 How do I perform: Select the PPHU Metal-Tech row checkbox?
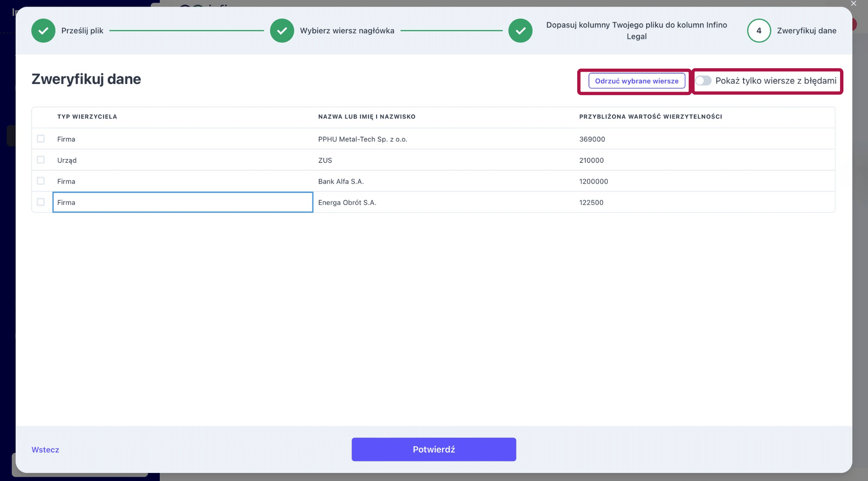tap(41, 139)
